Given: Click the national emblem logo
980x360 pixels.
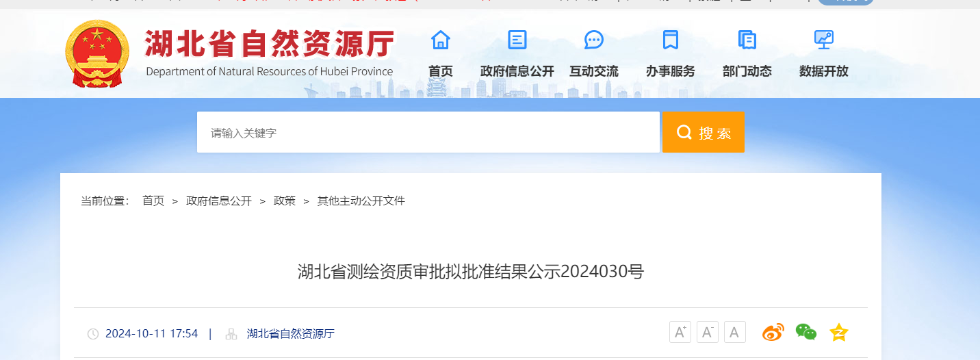Looking at the screenshot, I should tap(97, 53).
